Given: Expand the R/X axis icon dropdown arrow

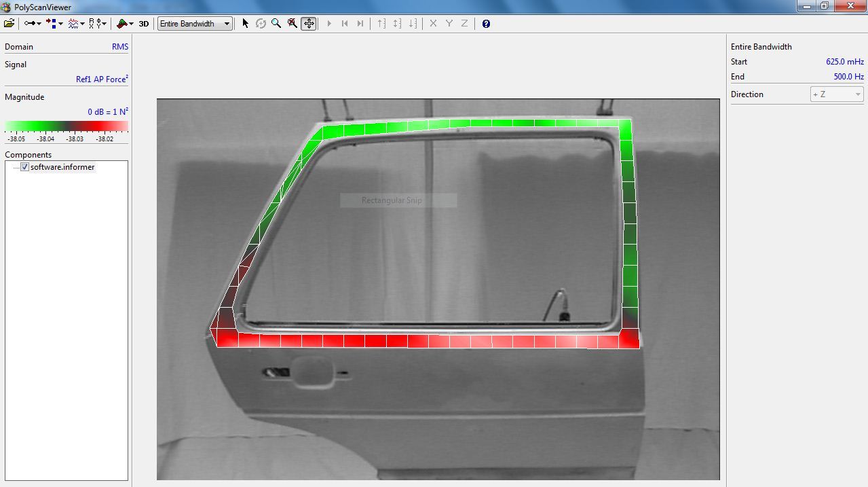Looking at the screenshot, I should 104,24.
